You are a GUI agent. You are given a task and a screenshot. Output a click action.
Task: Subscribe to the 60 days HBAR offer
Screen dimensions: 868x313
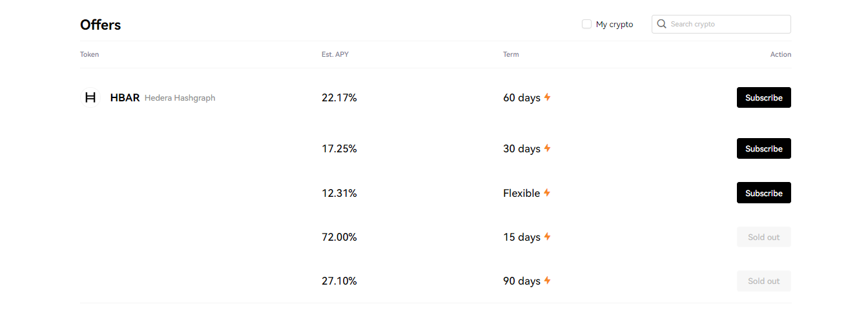[764, 97]
